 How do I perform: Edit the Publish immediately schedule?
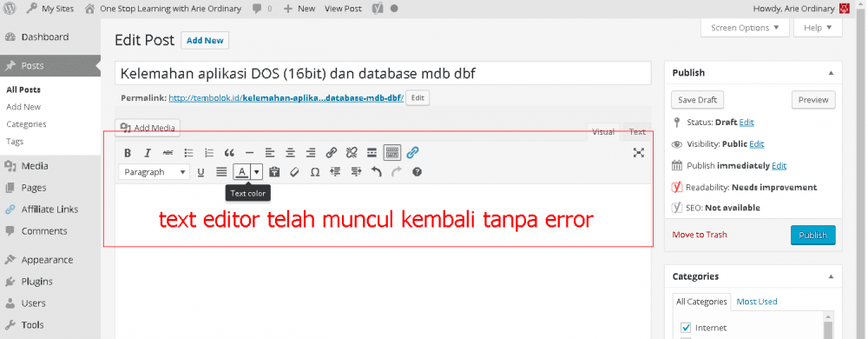coord(779,166)
